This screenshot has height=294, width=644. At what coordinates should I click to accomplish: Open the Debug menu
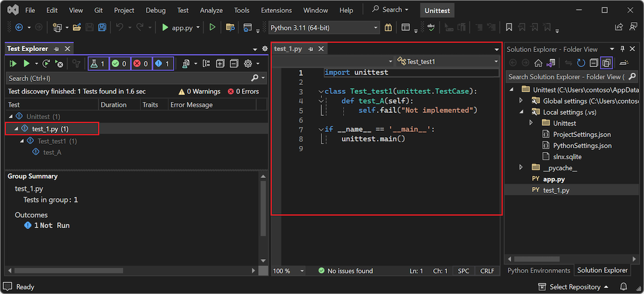pyautogui.click(x=155, y=10)
